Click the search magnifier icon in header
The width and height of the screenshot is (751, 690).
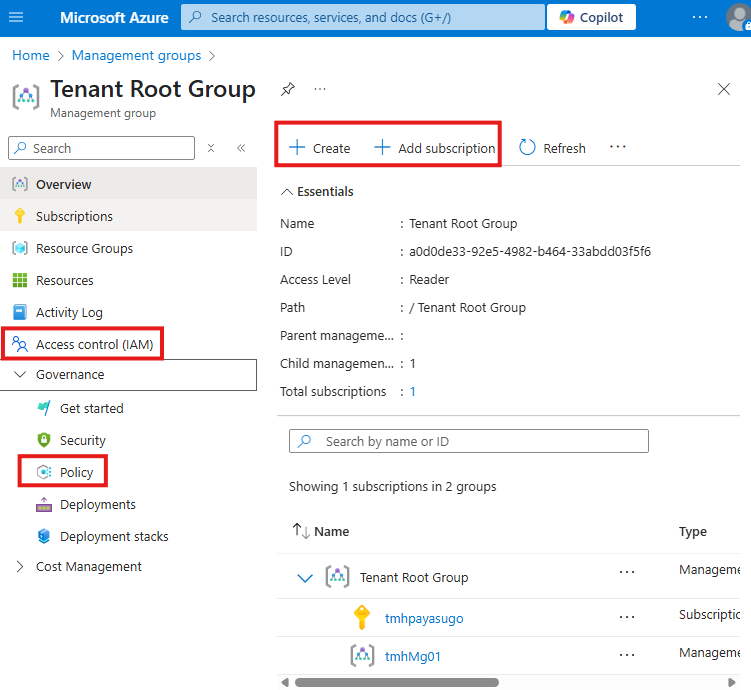pyautogui.click(x=195, y=17)
